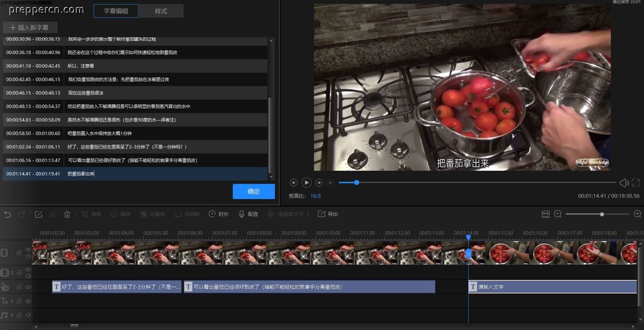Click the TA text track icon
The width and height of the screenshot is (644, 330).
click(4, 301)
